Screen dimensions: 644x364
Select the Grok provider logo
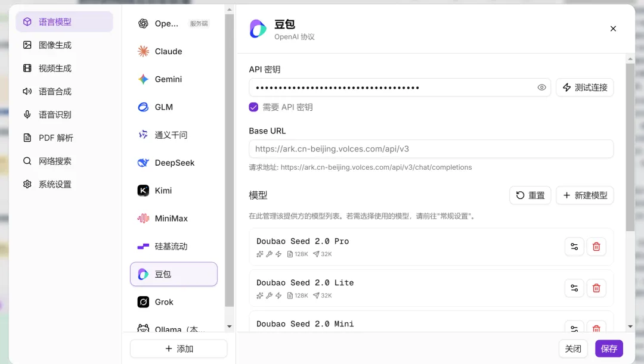(x=143, y=302)
